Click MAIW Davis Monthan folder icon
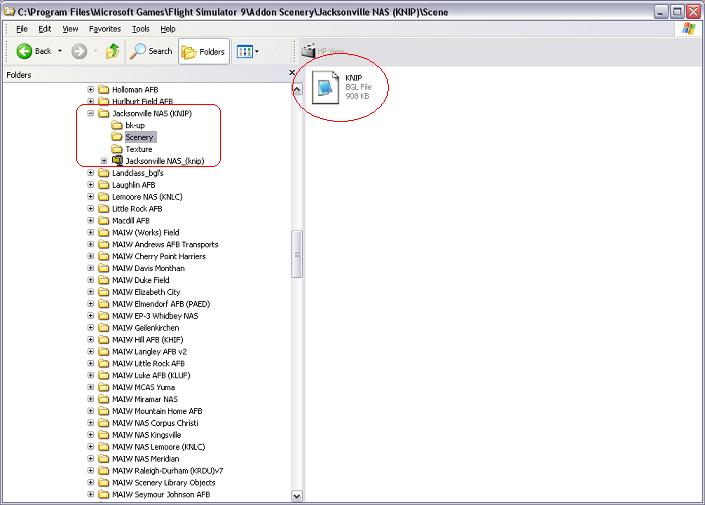This screenshot has width=705, height=505. [104, 268]
